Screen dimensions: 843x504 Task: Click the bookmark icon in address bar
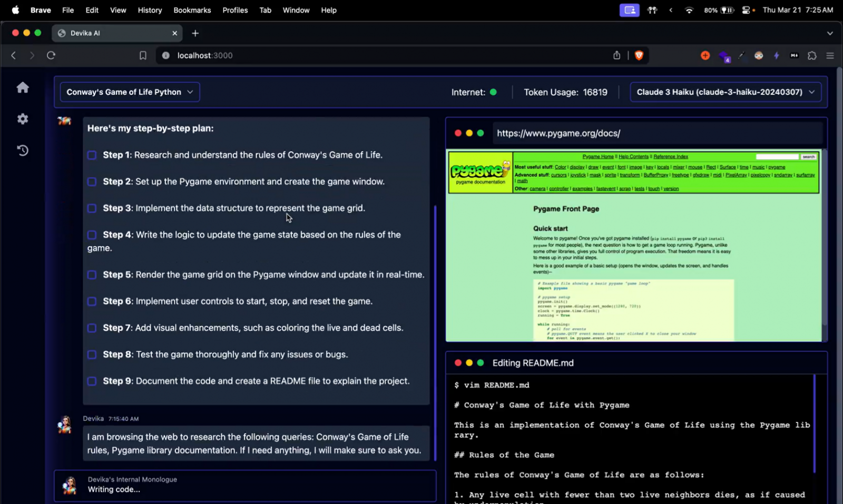pos(143,55)
